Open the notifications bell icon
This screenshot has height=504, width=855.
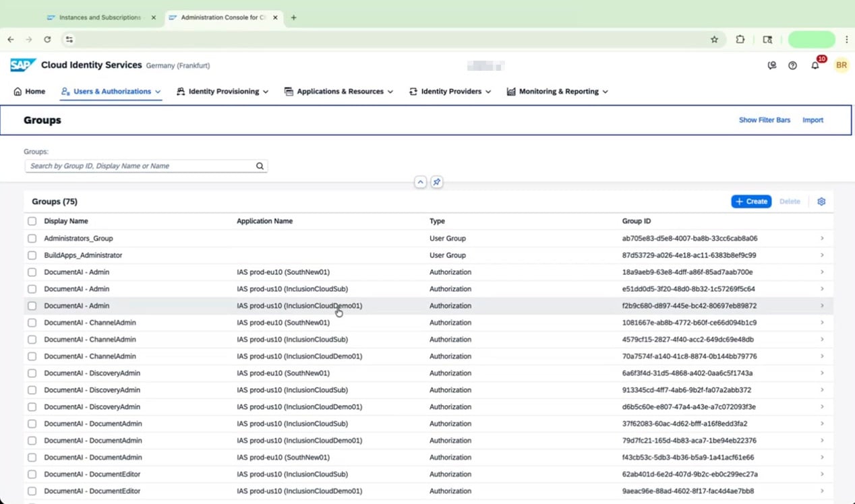[x=815, y=65]
